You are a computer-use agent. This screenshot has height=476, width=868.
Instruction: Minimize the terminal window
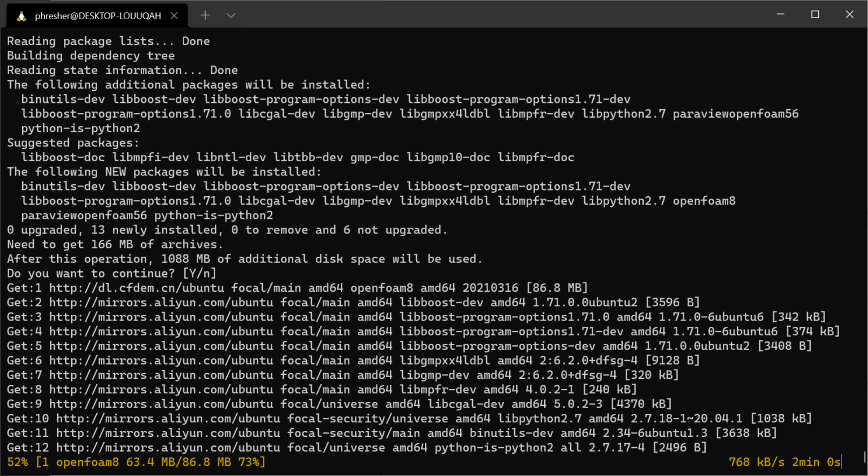(780, 14)
